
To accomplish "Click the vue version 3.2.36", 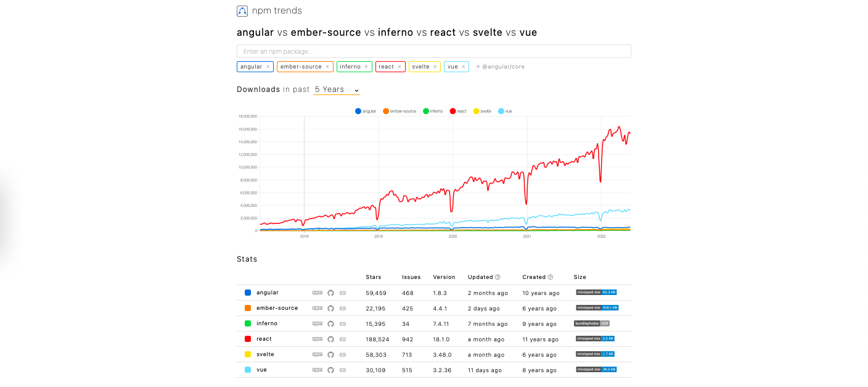I will coord(442,370).
